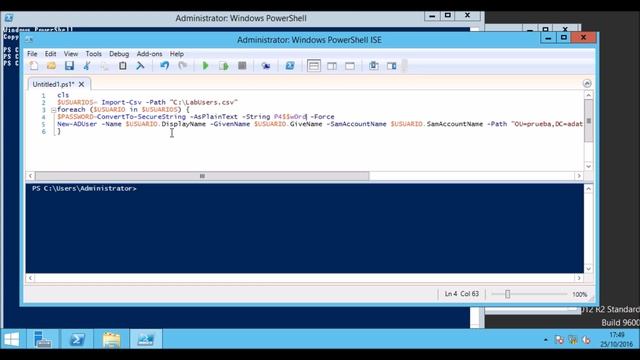This screenshot has width=640, height=360.
Task: Click the script pane horizontal scrollbar thumb
Action: [202, 176]
